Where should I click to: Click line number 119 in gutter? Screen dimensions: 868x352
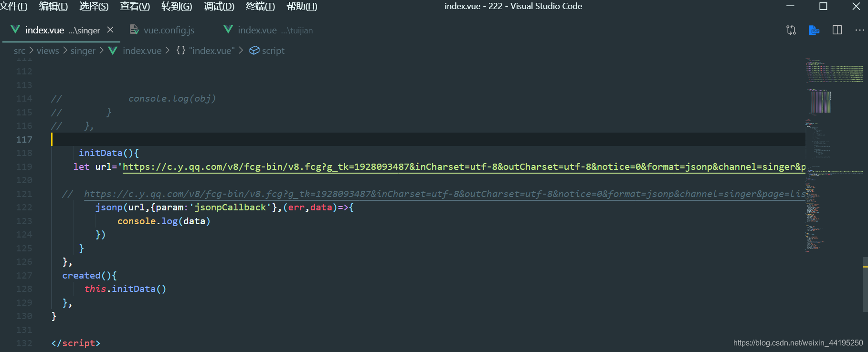(24, 166)
